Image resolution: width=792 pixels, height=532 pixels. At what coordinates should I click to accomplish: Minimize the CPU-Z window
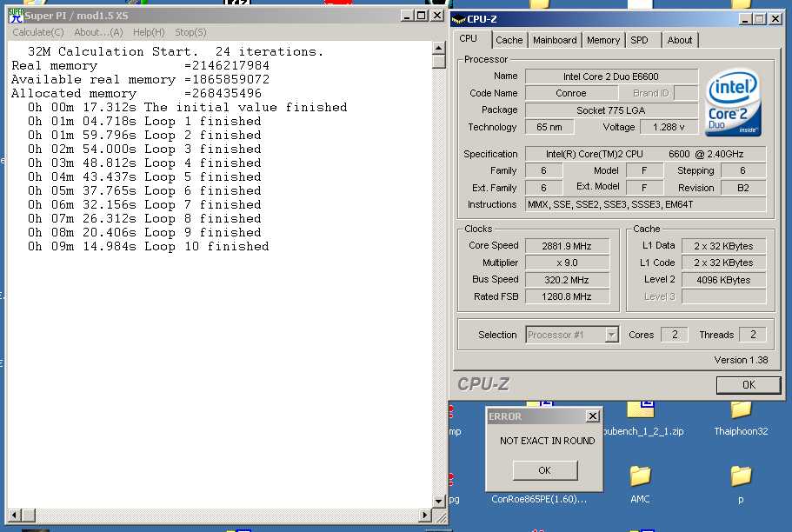[744, 19]
